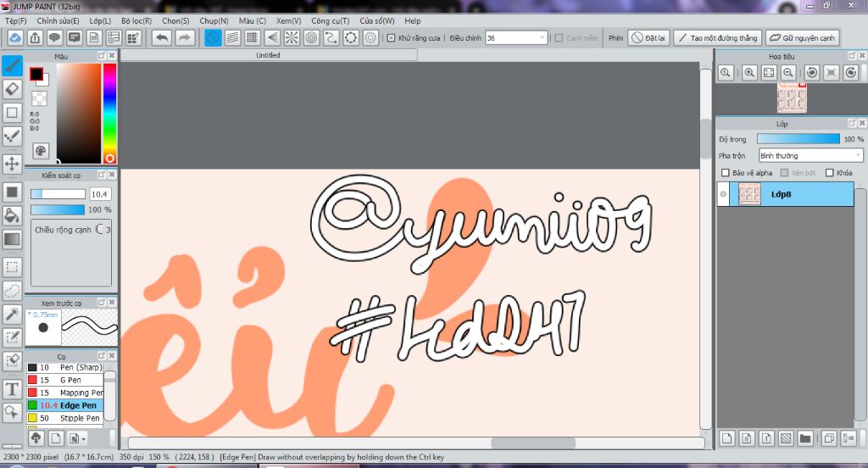This screenshot has width=868, height=468.
Task: Open the Tệp(F) menu
Action: 15,20
